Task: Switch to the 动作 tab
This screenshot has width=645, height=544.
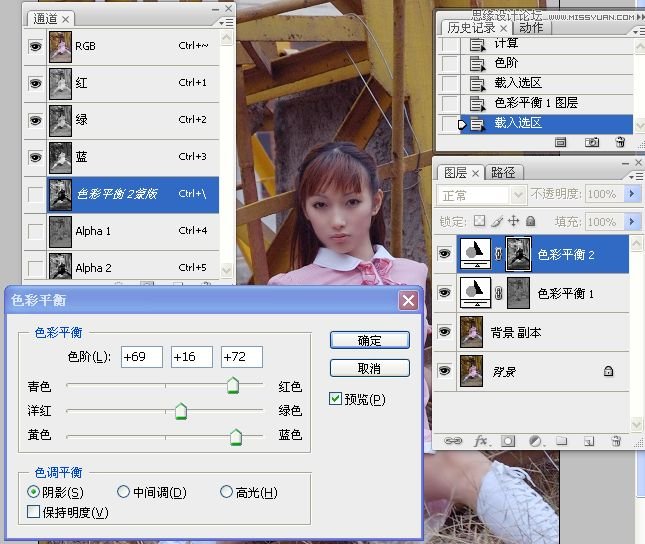Action: (531, 28)
